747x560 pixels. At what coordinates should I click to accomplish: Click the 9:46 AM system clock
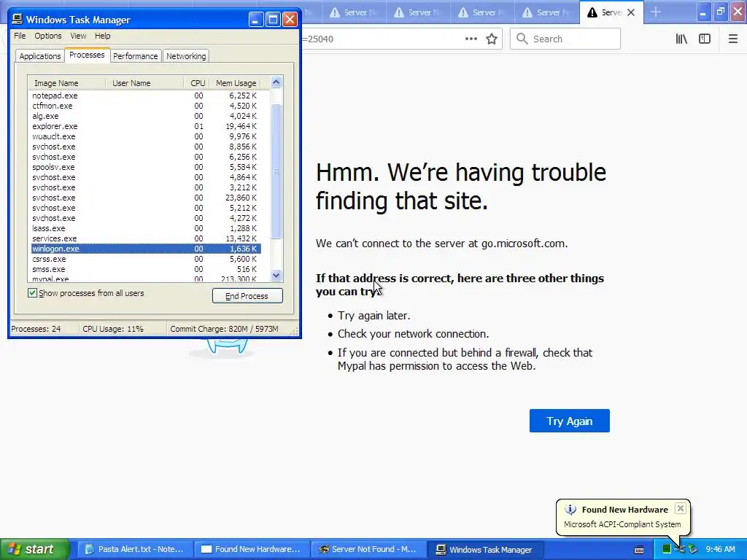pos(720,549)
